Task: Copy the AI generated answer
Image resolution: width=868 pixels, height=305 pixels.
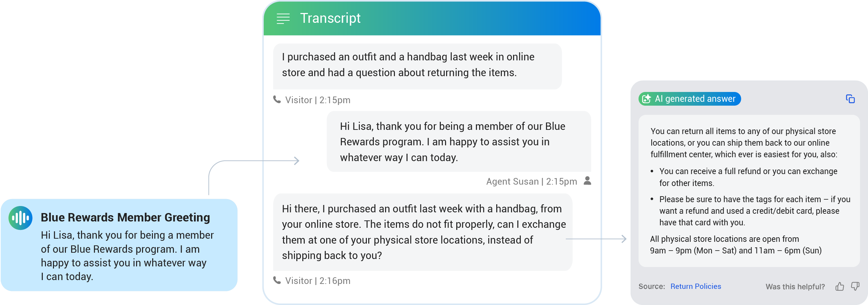Action: pyautogui.click(x=850, y=99)
